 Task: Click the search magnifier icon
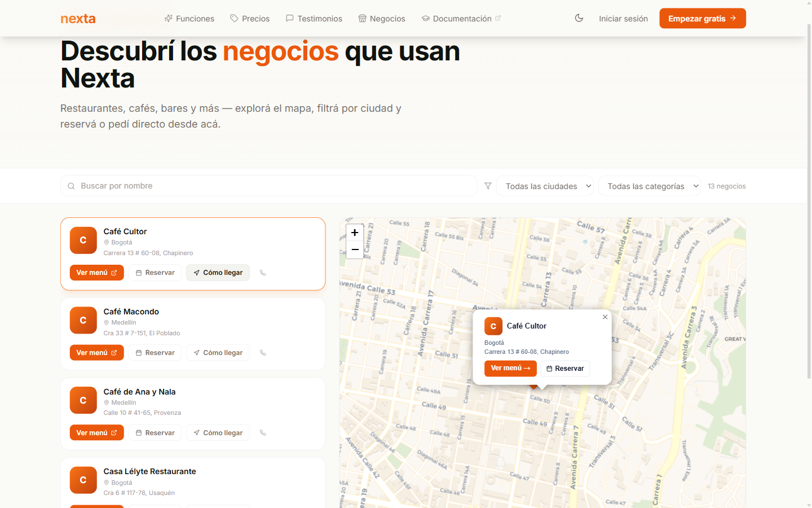71,186
